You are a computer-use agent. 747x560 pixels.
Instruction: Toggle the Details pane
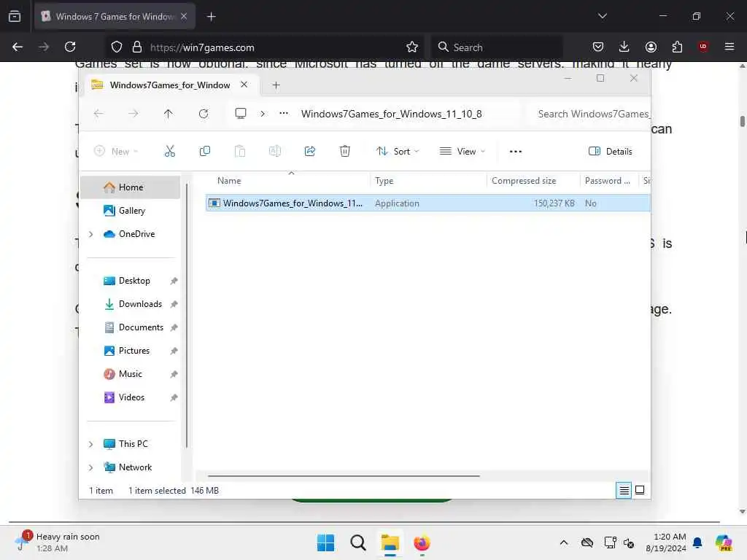(611, 152)
